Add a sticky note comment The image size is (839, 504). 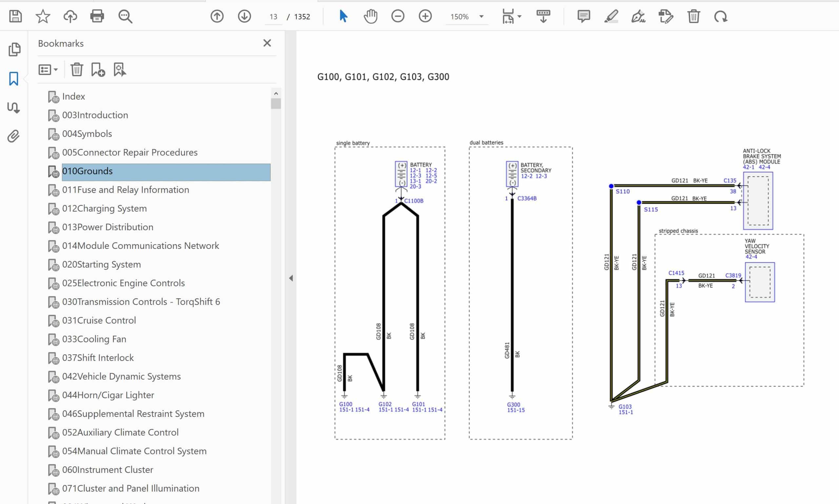tap(583, 16)
